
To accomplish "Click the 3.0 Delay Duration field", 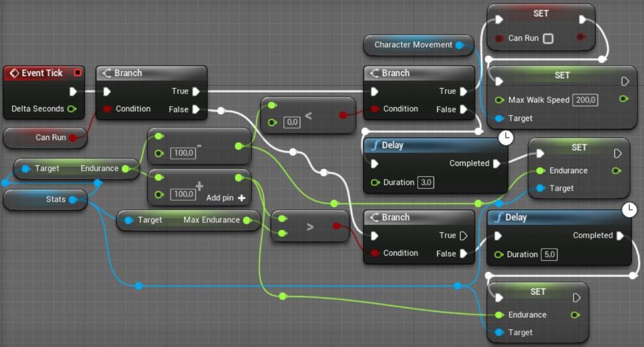I will pyautogui.click(x=426, y=183).
